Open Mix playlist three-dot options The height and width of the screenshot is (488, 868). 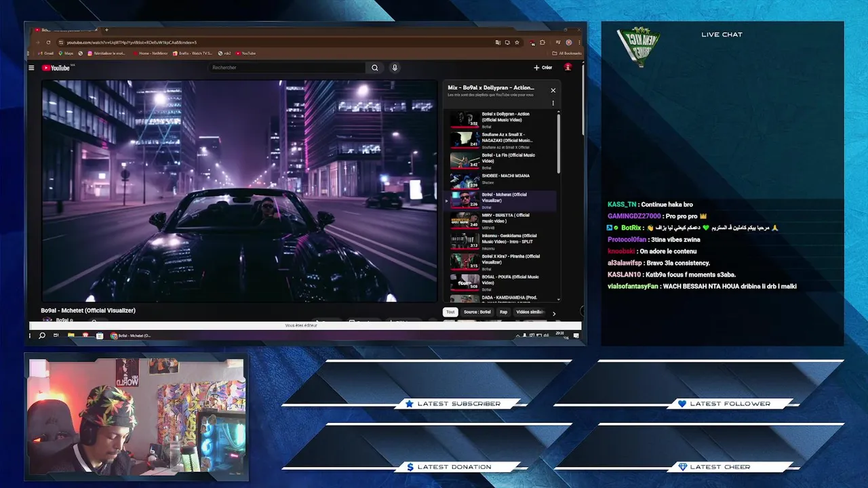pyautogui.click(x=553, y=103)
